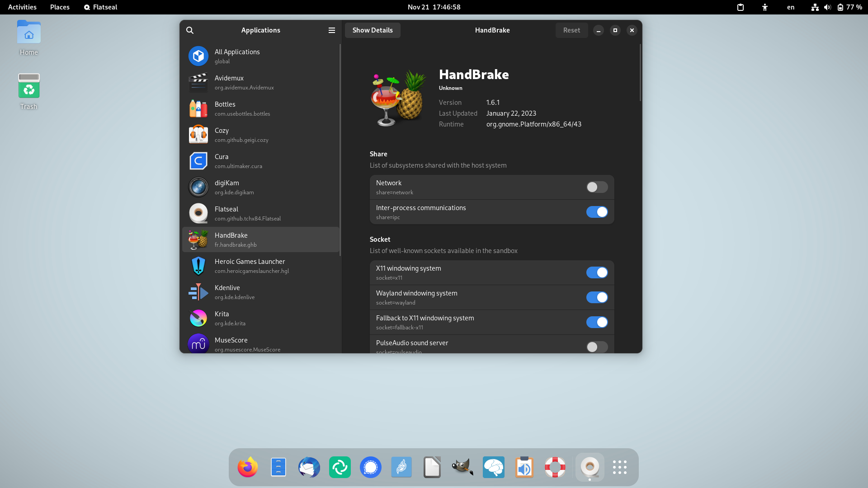Select the Kdenlive app icon
The height and width of the screenshot is (488, 868).
[198, 292]
